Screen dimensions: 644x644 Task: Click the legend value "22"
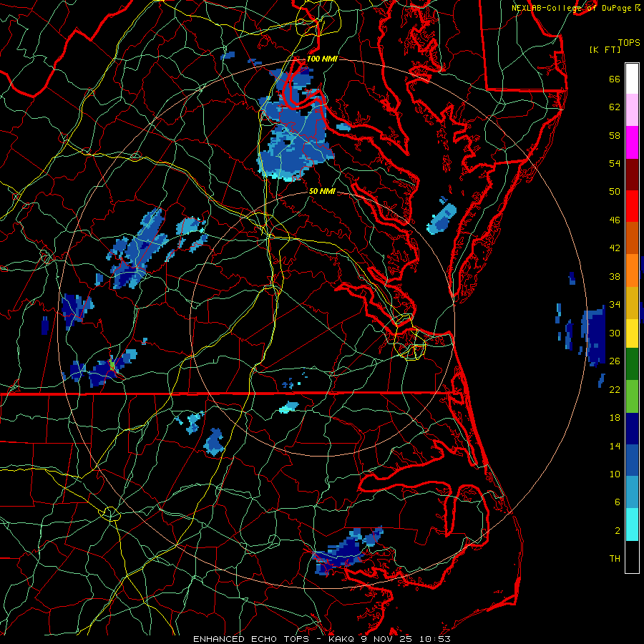(x=615, y=389)
